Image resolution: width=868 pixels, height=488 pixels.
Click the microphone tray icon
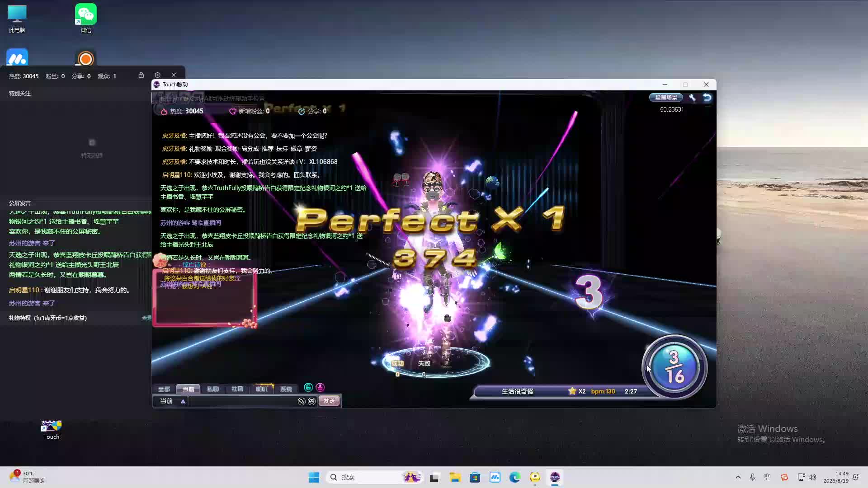[753, 477]
